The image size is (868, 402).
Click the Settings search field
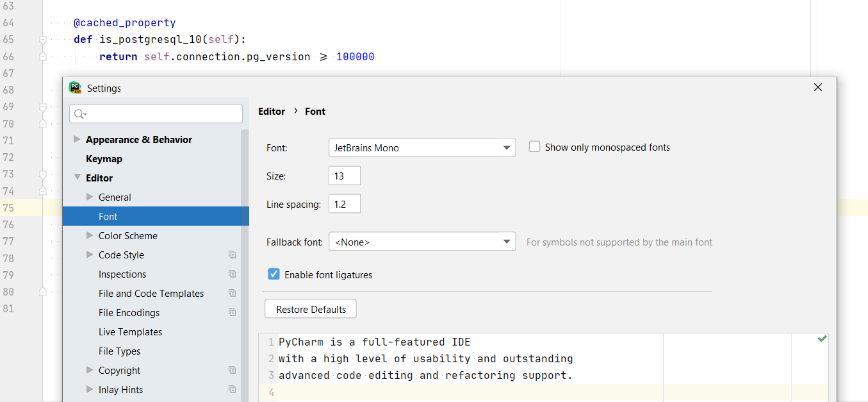(x=156, y=114)
